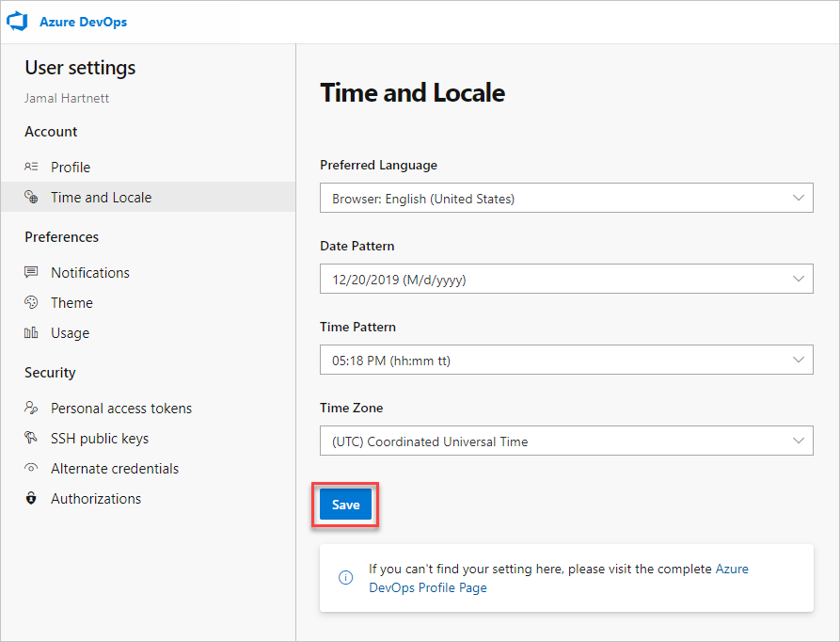
Task: Select Time and Locale in the sidebar
Action: [x=148, y=197]
